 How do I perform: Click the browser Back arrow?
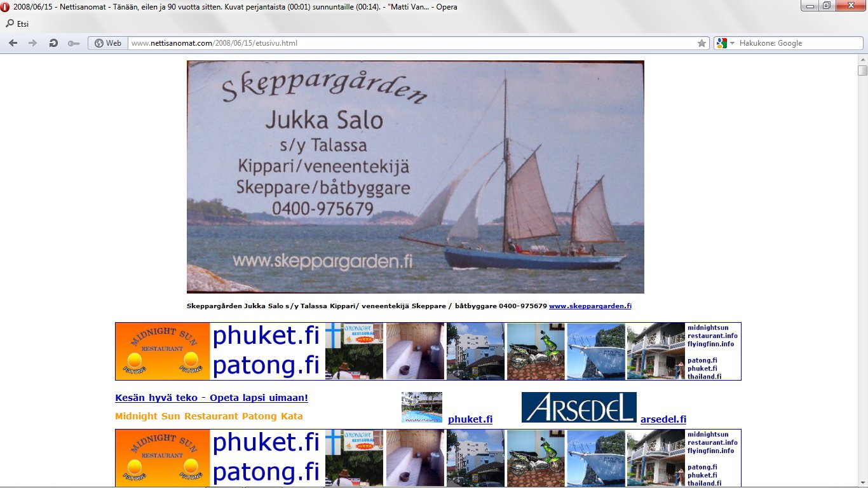[x=13, y=43]
